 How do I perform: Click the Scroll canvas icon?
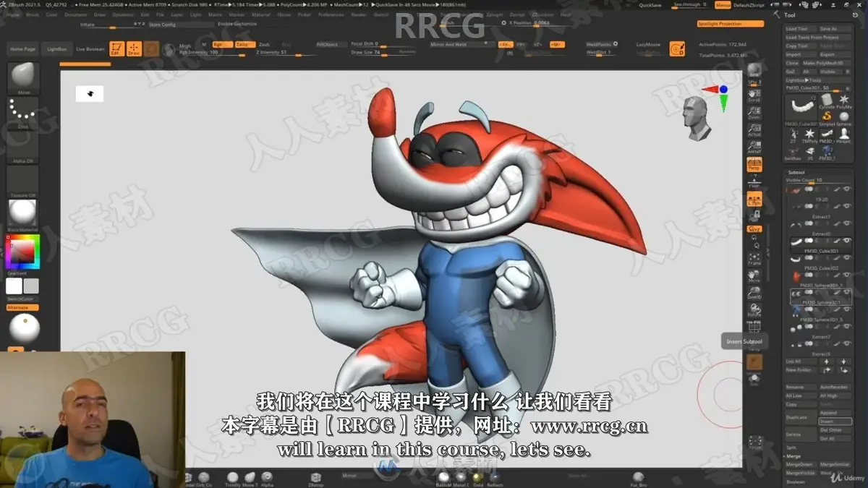coord(754,95)
